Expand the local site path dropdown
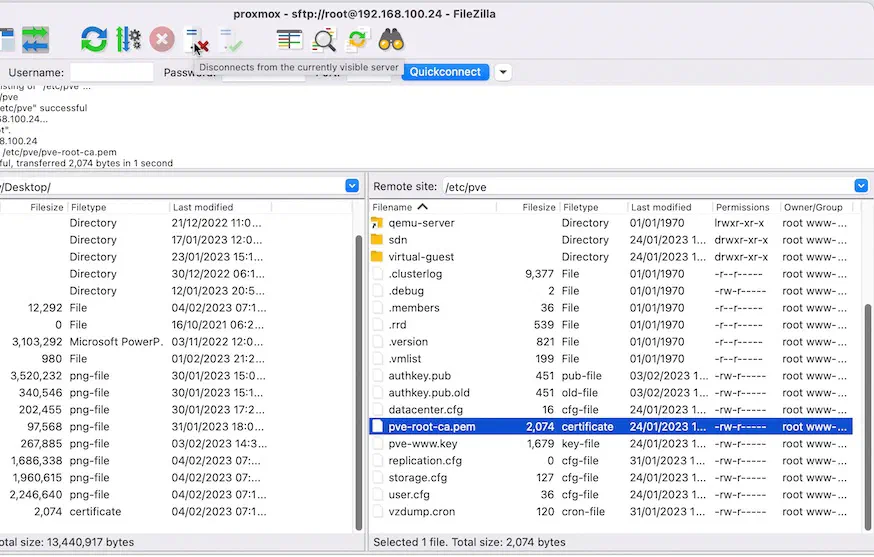This screenshot has width=874, height=557. 352,186
